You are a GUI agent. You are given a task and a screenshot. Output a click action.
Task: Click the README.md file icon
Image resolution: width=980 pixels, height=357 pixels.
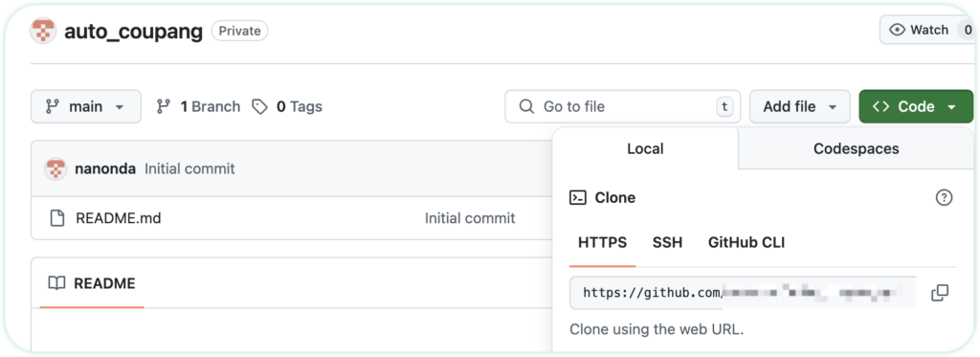click(56, 218)
